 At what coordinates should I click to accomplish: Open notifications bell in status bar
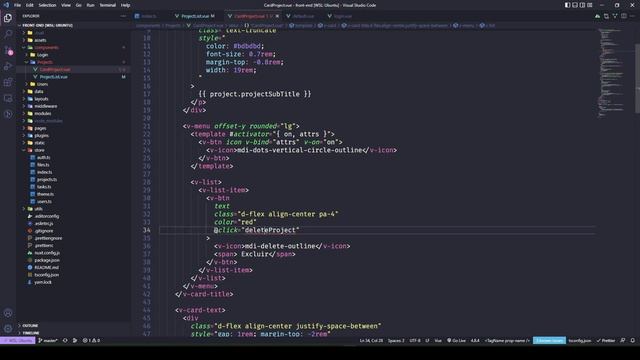[633, 340]
